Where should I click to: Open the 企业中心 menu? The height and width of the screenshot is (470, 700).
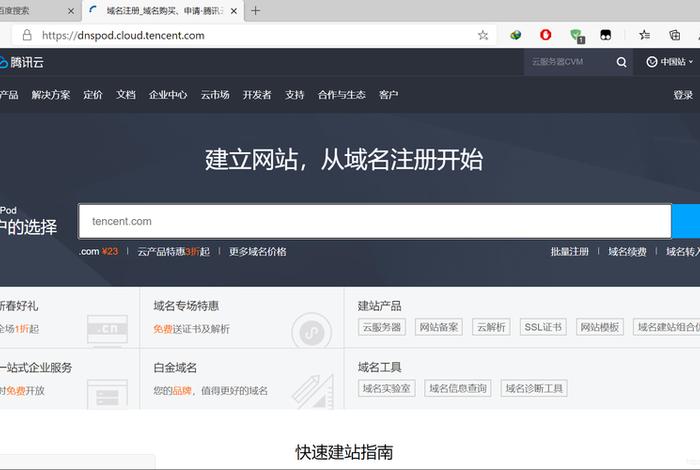(168, 95)
